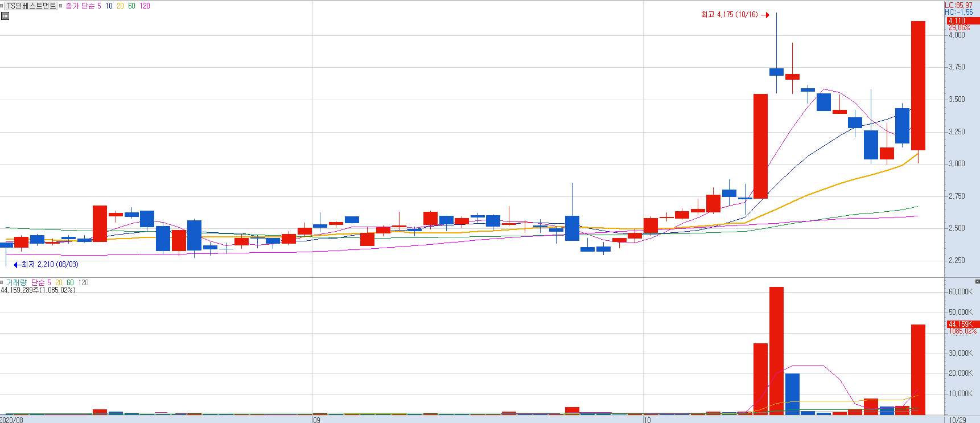Open the data table grid icon
The image size is (980, 423).
[5, 16]
